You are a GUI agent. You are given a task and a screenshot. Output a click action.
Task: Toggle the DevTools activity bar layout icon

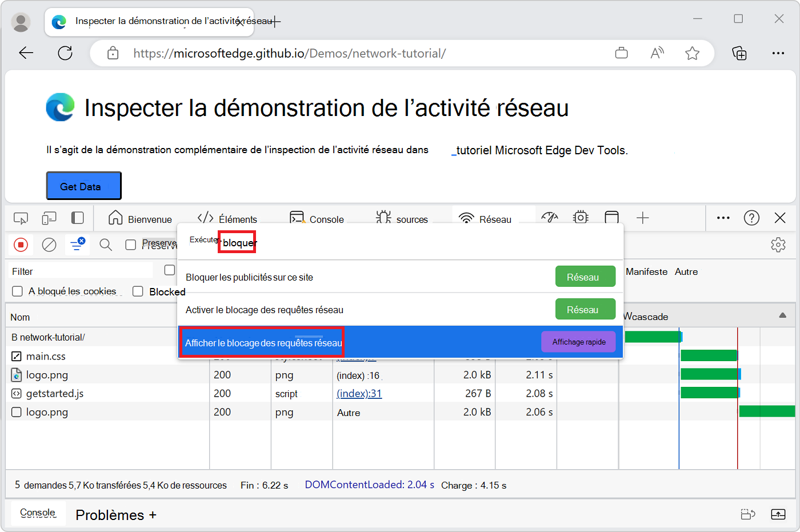tap(78, 218)
